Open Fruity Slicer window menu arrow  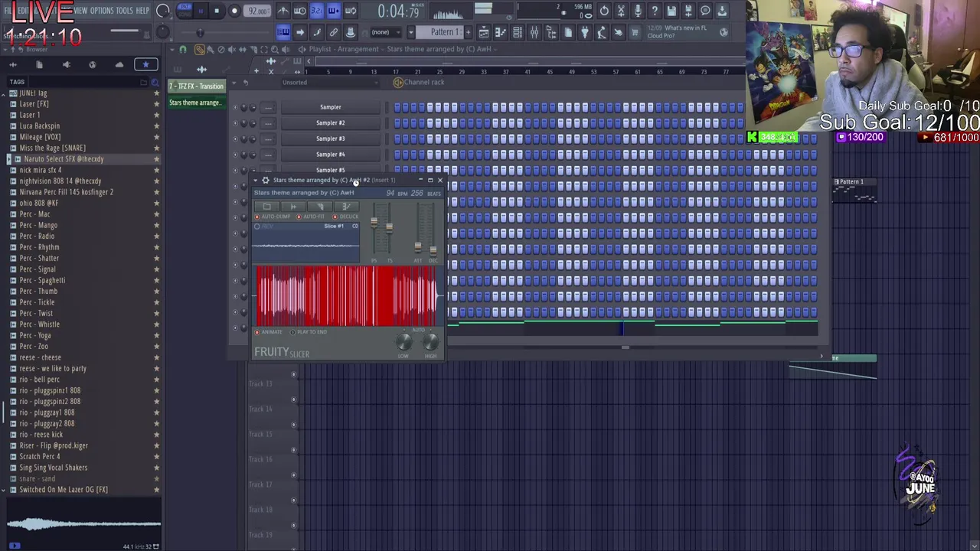(256, 181)
